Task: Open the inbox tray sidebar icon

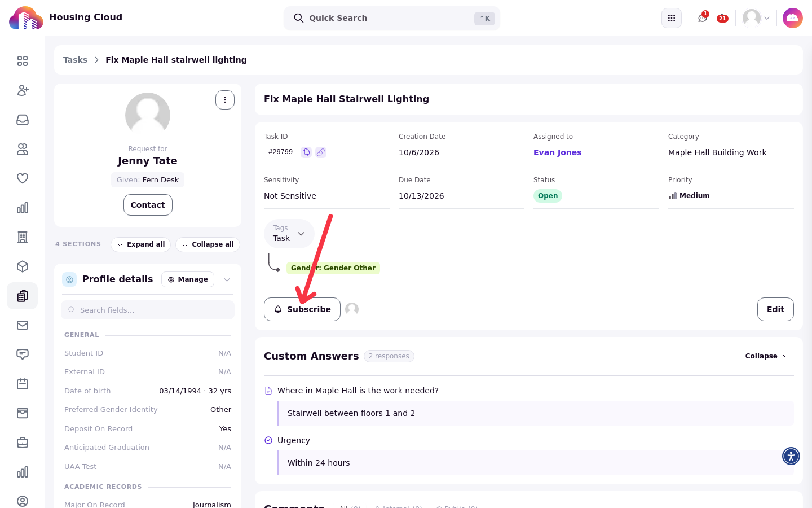Action: [23, 120]
